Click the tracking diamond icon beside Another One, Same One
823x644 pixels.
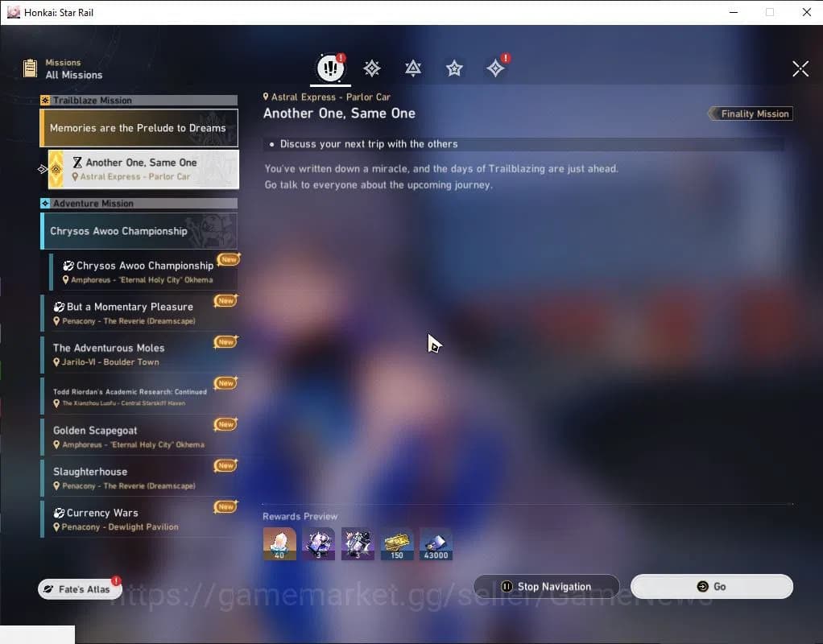(x=43, y=169)
